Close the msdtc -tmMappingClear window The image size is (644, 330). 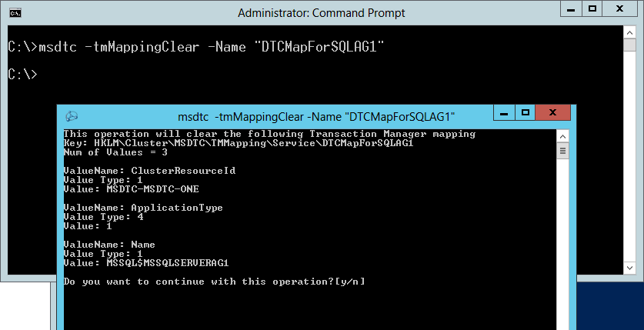click(552, 112)
